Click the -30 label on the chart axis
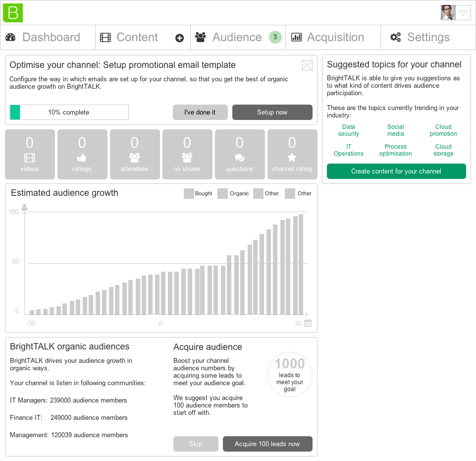The height and width of the screenshot is (461, 476). 31,323
